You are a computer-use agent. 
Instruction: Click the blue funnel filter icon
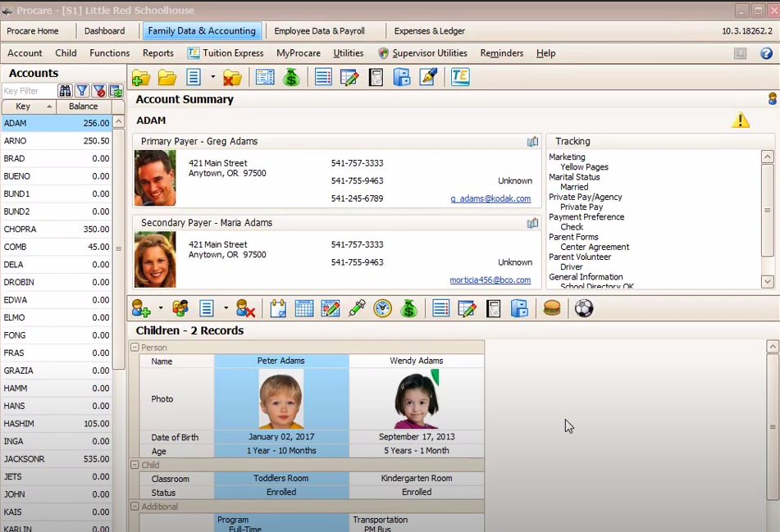[x=82, y=91]
